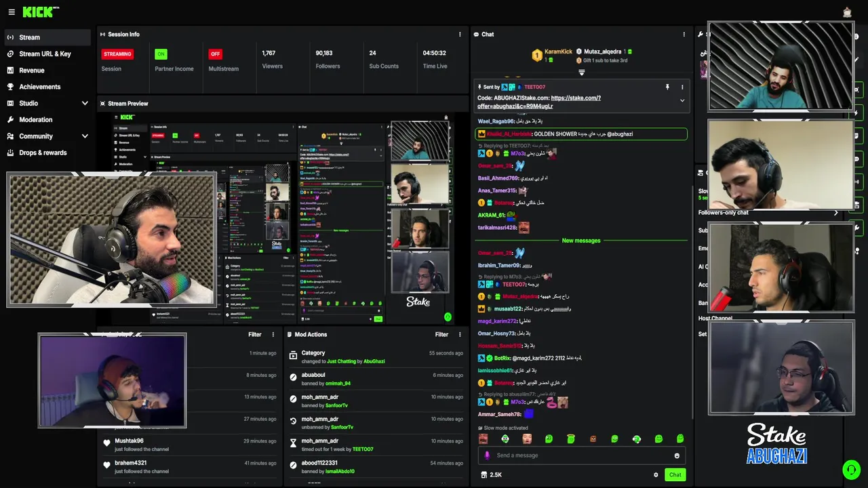Open the Chat panel three-dot menu
Screen dimensions: 868x488
pos(684,35)
